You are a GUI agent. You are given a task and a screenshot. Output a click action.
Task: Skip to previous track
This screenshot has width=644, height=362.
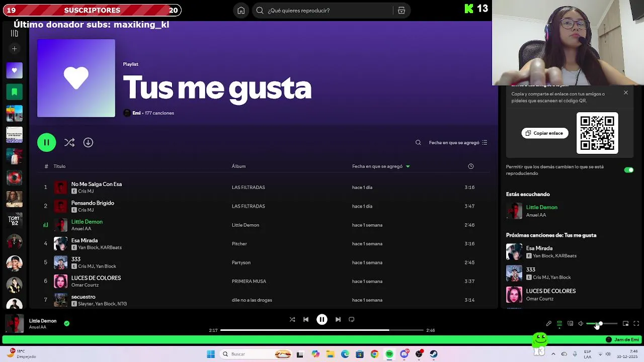coord(306,320)
